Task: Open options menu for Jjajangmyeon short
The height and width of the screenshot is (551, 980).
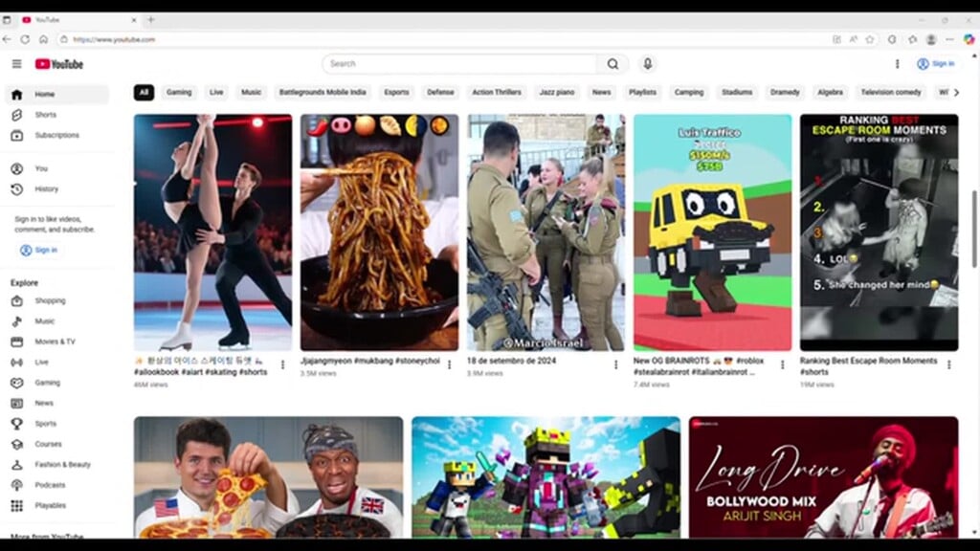Action: tap(449, 364)
